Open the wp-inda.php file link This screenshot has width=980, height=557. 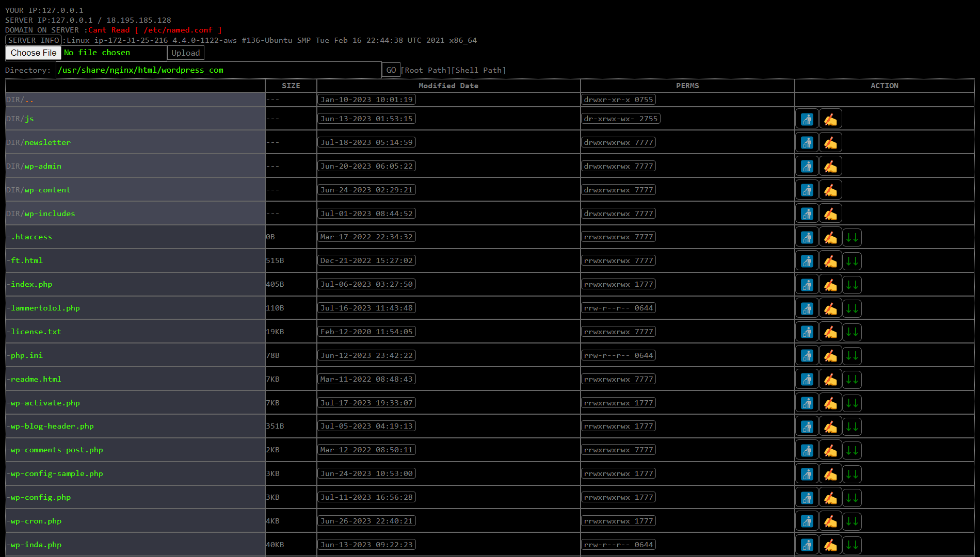coord(36,545)
